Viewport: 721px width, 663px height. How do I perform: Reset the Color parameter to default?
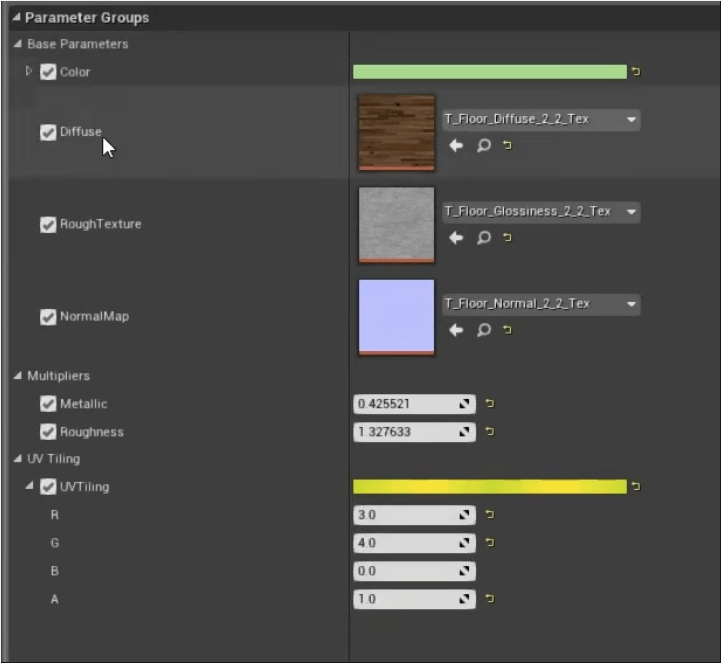point(636,71)
